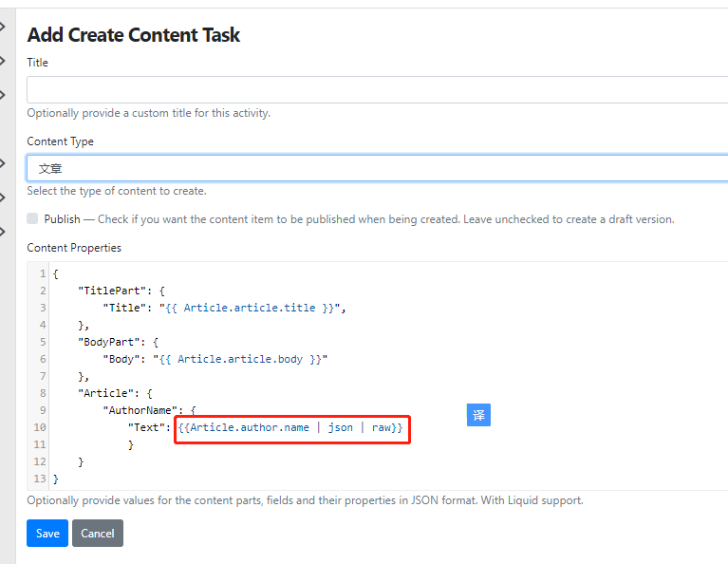The height and width of the screenshot is (564, 728).
Task: Click the "Article": { line in editor
Action: (x=115, y=393)
